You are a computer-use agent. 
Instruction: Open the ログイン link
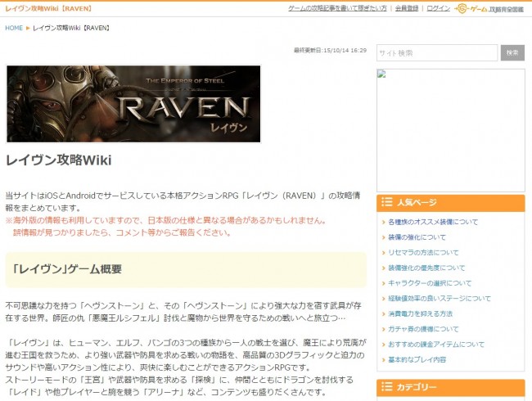(x=438, y=8)
